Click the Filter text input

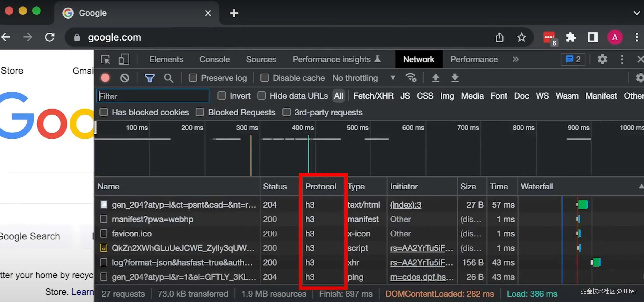click(x=153, y=96)
